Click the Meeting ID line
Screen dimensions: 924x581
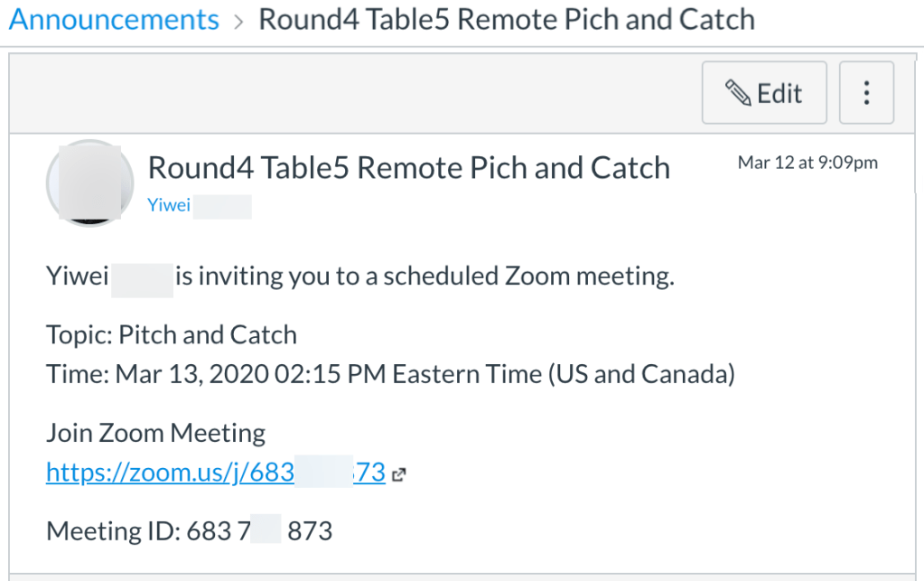[x=189, y=530]
